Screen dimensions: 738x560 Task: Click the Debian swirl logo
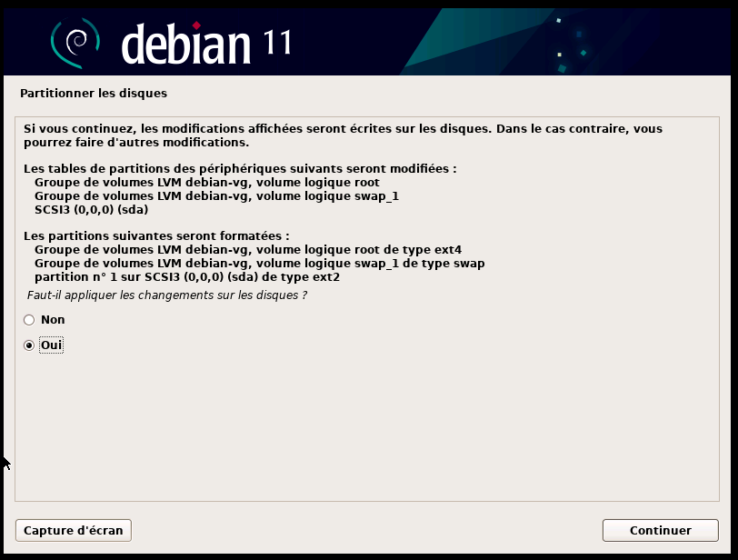(x=75, y=43)
